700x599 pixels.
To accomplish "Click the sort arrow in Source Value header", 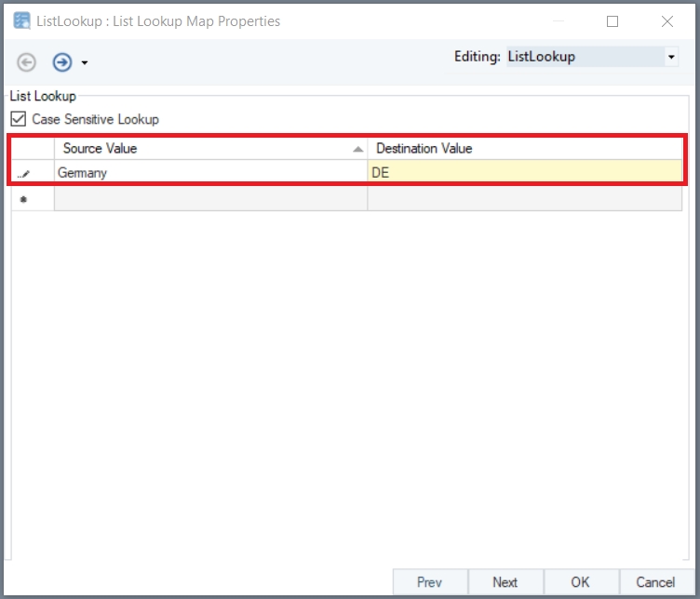I will (x=357, y=149).
